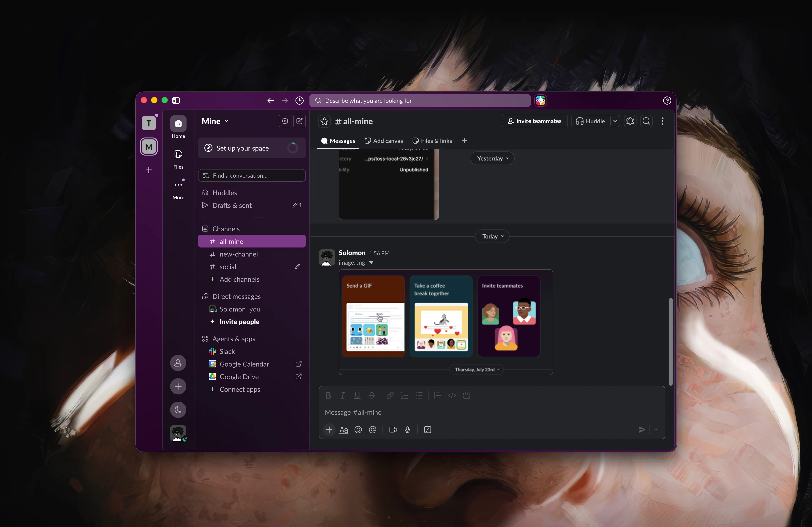
Task: Toggle bulleted list formatting
Action: click(419, 395)
